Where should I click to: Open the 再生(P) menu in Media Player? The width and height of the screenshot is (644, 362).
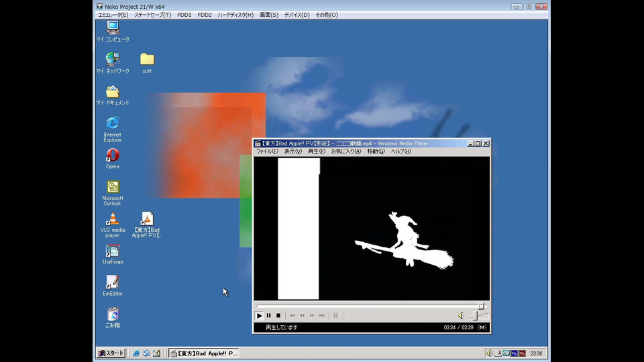coord(316,152)
